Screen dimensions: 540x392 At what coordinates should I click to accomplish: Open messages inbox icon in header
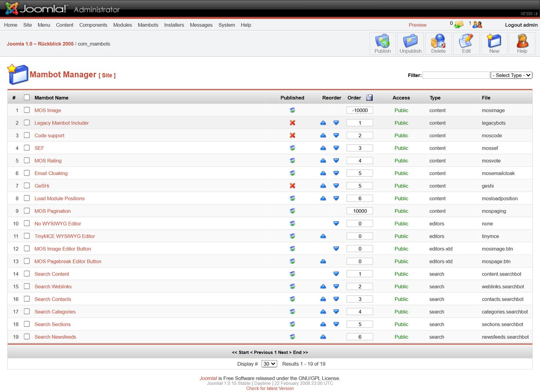(459, 25)
